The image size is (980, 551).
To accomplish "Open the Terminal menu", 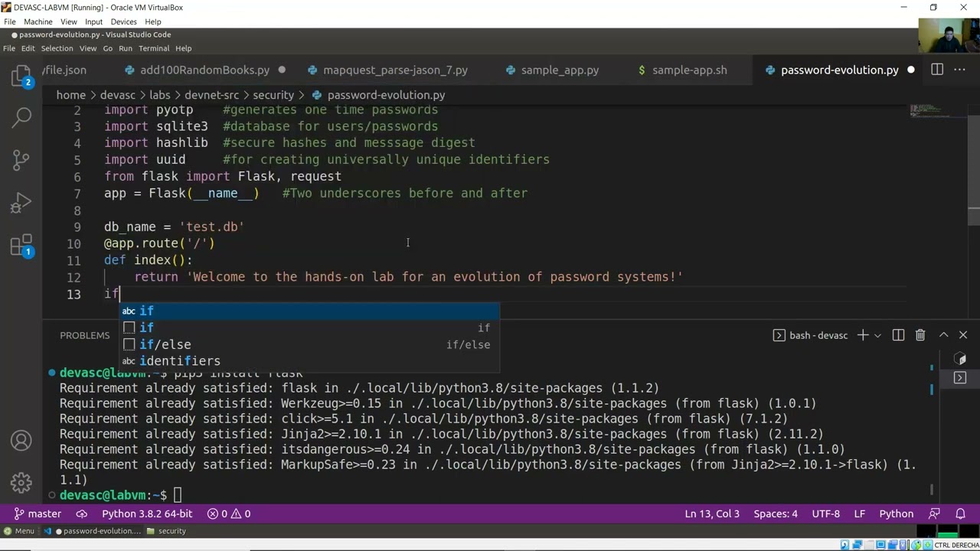I will 154,48.
